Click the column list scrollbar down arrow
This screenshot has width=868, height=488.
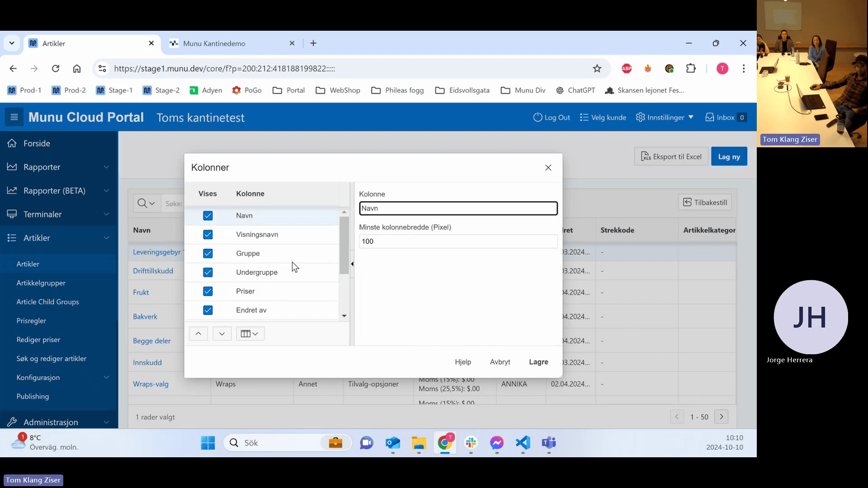pyautogui.click(x=344, y=316)
